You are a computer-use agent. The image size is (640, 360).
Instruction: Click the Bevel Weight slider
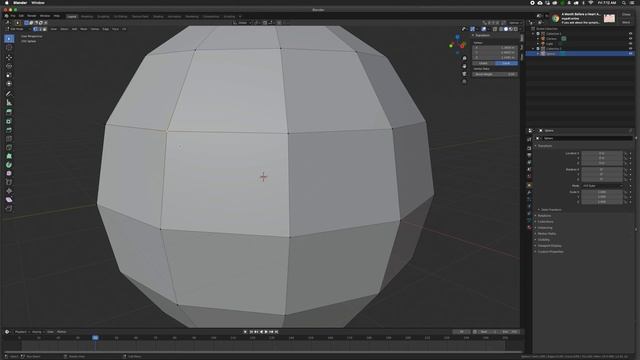(x=495, y=75)
